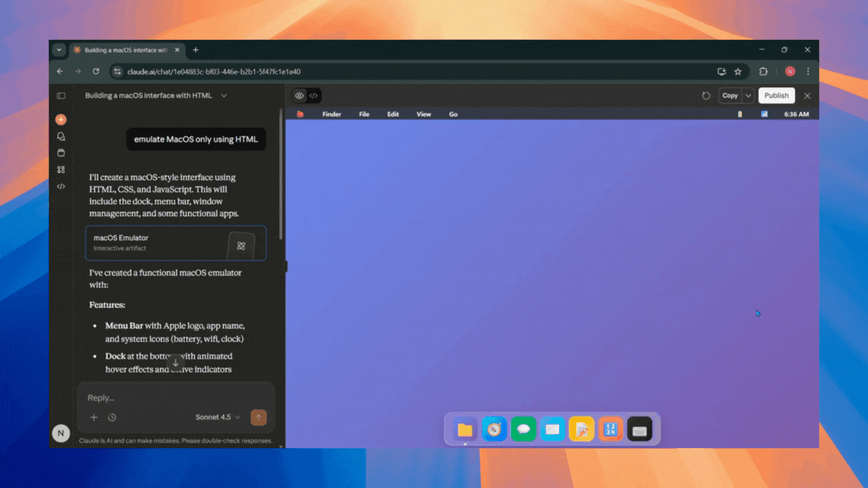Open the Safari compass icon in the dock
The height and width of the screenshot is (488, 868).
494,429
